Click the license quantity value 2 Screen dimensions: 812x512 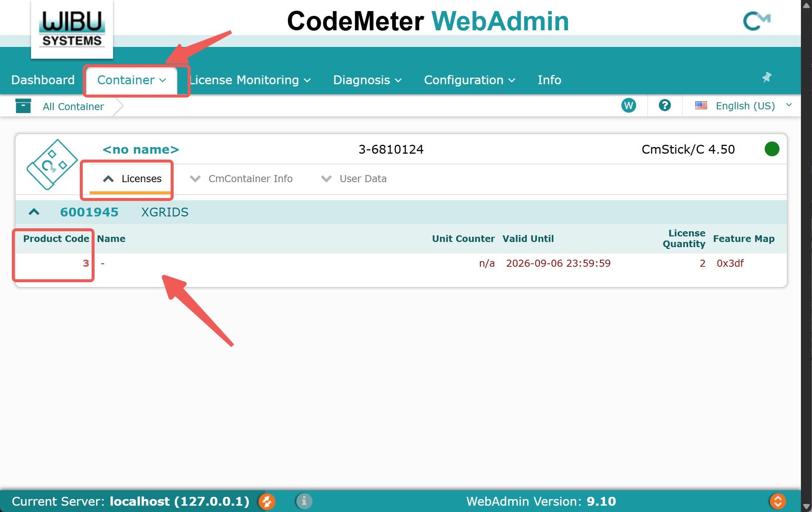click(702, 263)
